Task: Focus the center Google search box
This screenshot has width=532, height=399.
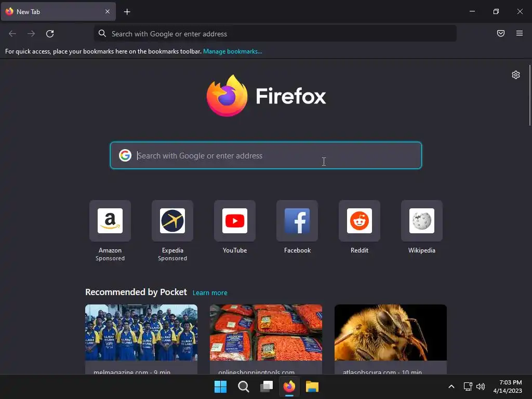Action: (x=266, y=155)
